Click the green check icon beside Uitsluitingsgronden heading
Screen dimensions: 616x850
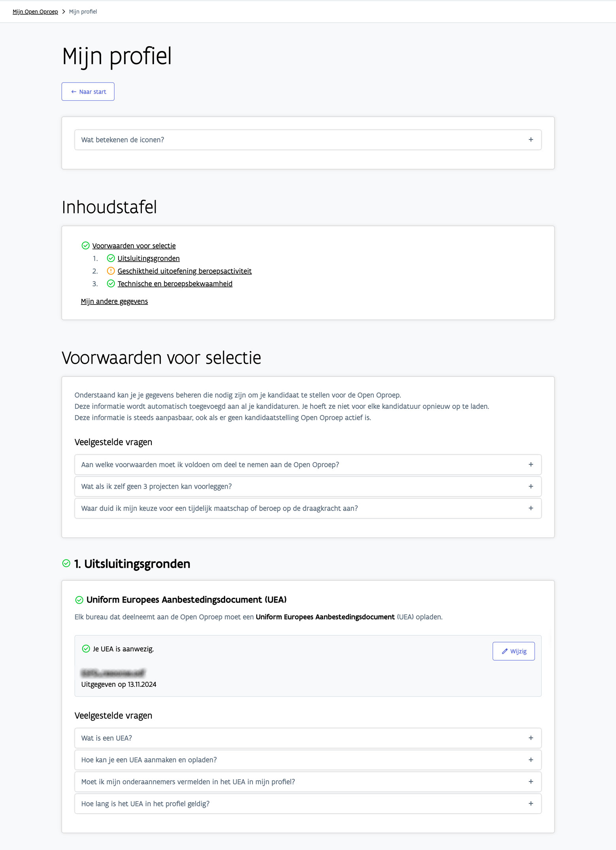[x=66, y=563]
